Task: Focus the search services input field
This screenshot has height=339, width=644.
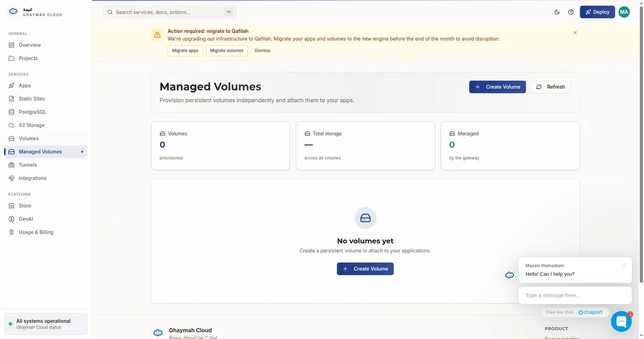Action: tap(170, 12)
